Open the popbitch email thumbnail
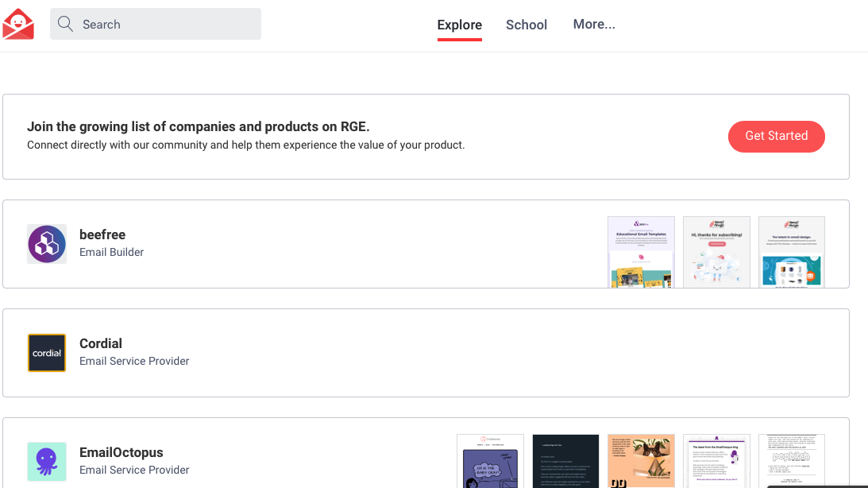868x488 pixels. pos(792,461)
